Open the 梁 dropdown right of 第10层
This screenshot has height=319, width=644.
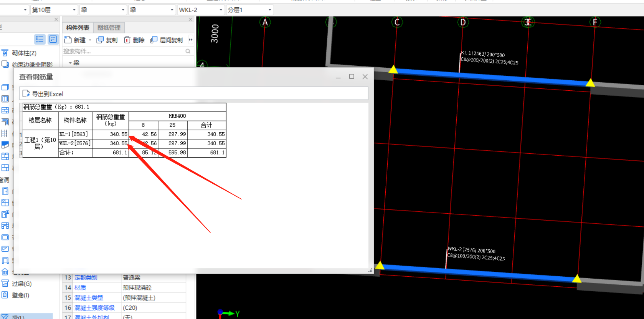tap(123, 10)
